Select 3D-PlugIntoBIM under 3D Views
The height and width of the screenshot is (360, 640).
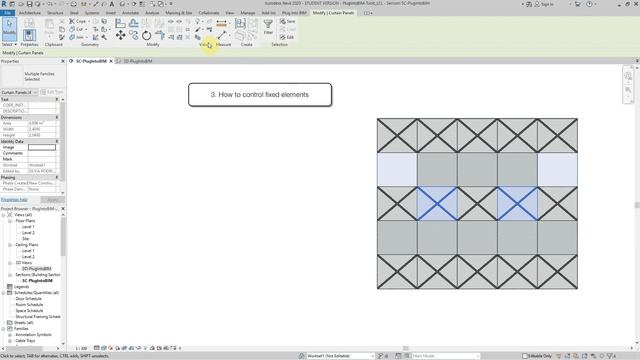pos(36,269)
